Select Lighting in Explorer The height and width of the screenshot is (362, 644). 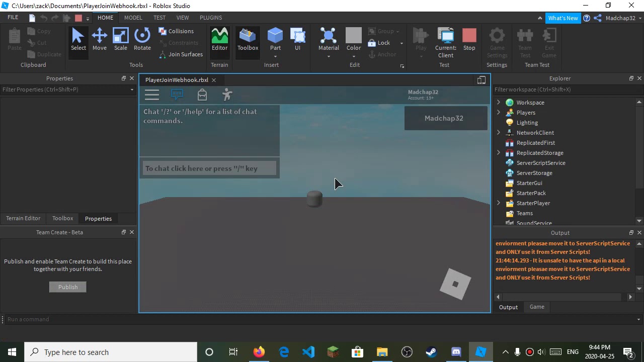(527, 123)
